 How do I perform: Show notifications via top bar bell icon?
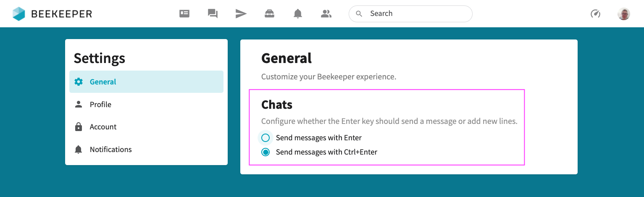coord(298,14)
